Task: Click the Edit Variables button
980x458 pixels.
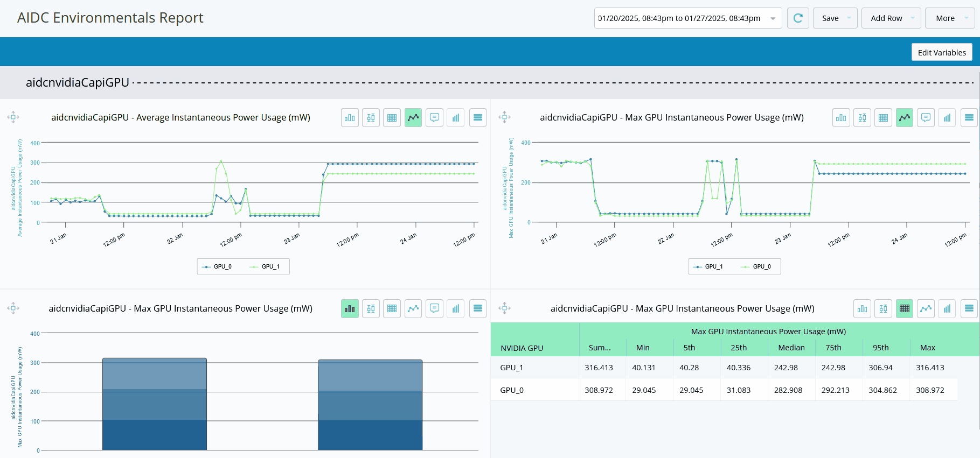Action: click(942, 53)
